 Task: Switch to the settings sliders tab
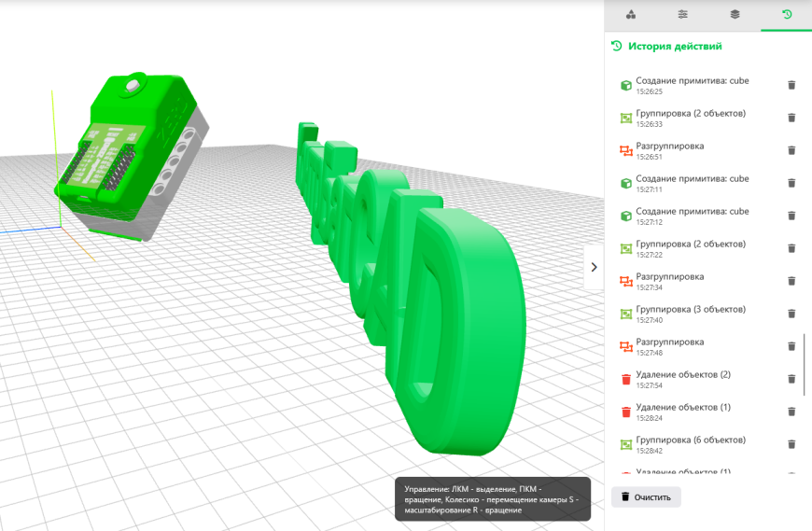tap(682, 15)
